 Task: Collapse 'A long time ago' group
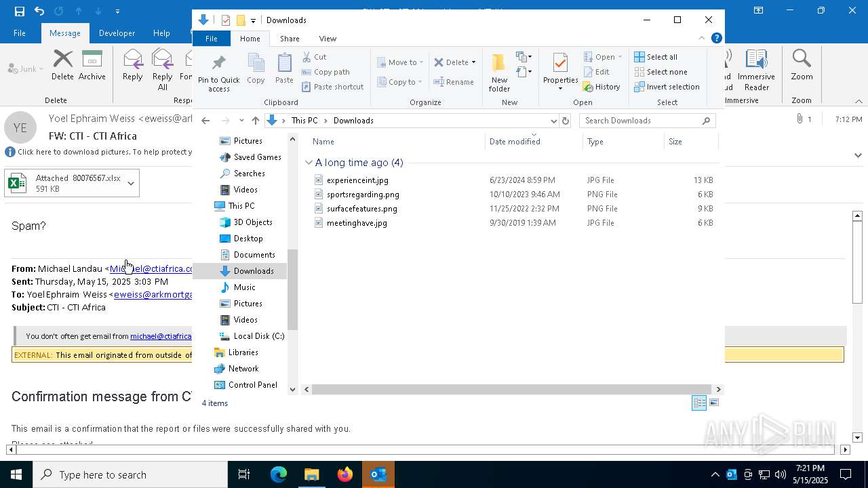(x=309, y=163)
